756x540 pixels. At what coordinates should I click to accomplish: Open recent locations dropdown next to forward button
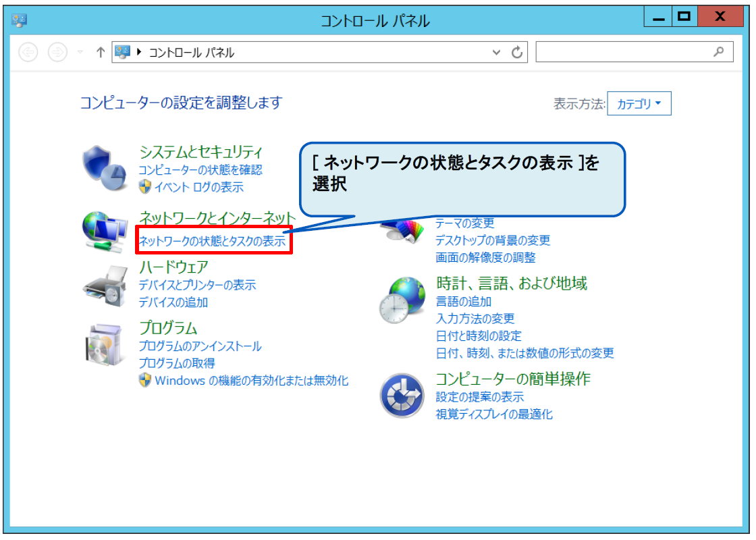coord(80,53)
